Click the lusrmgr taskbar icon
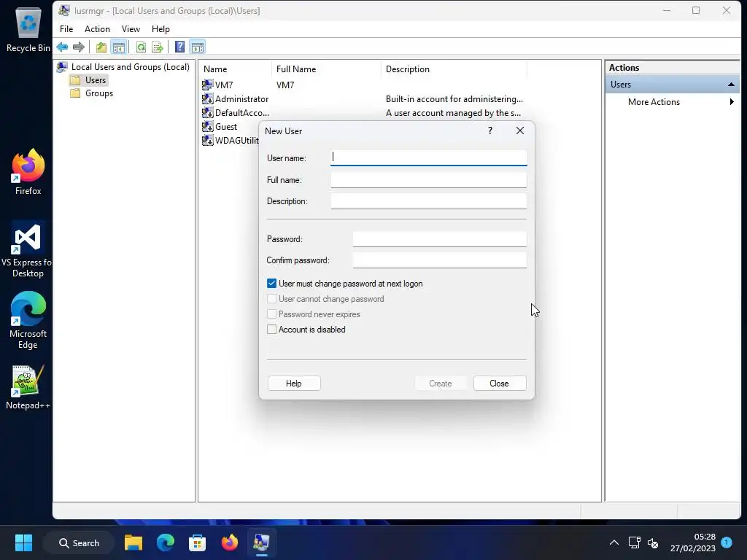The image size is (747, 560). pyautogui.click(x=261, y=542)
